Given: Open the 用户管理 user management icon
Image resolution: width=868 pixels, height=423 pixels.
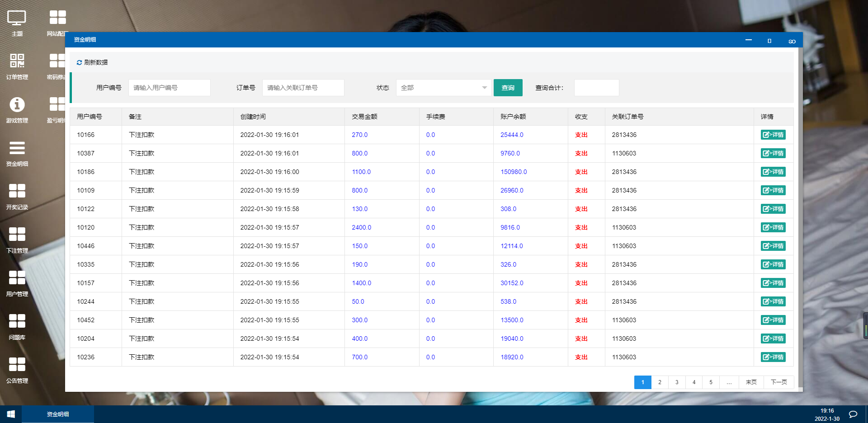Looking at the screenshot, I should pyautogui.click(x=17, y=278).
